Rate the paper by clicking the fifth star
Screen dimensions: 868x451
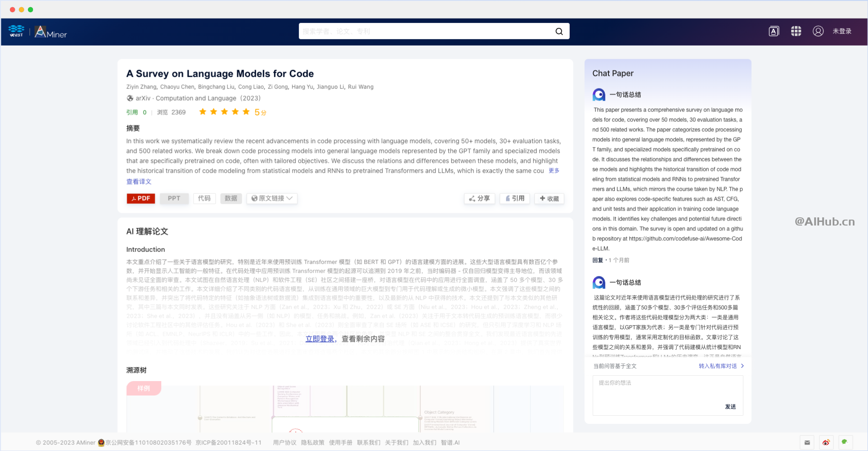tap(246, 111)
